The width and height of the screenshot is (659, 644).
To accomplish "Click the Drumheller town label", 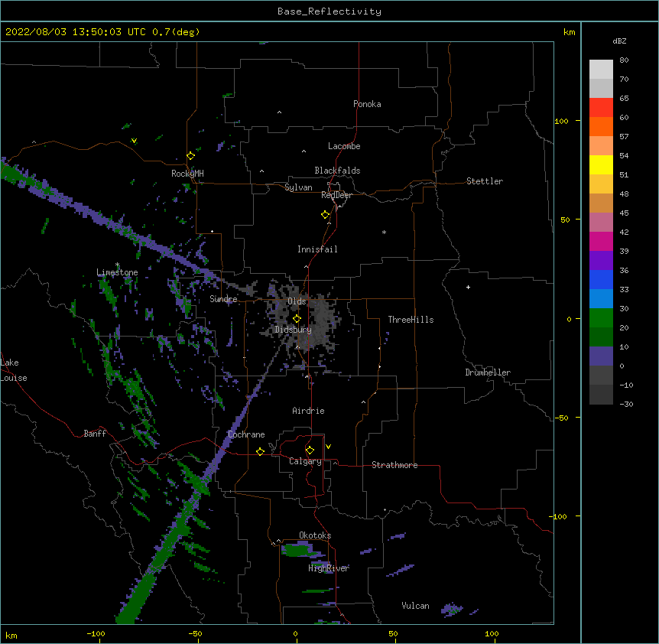I will coord(488,372).
